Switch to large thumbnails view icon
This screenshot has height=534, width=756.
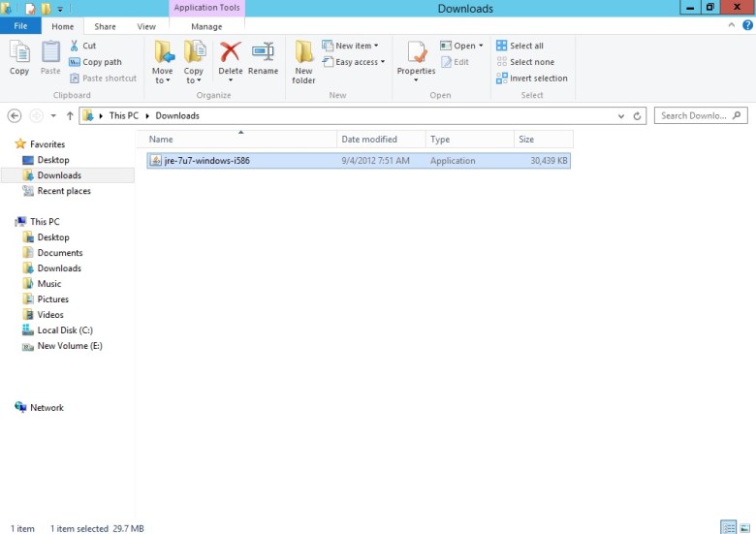744,527
